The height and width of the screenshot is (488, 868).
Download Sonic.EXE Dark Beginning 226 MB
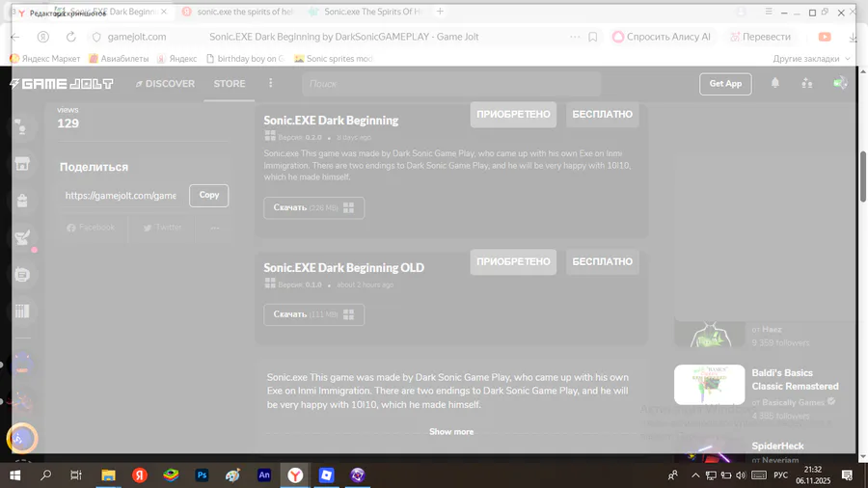coord(313,208)
